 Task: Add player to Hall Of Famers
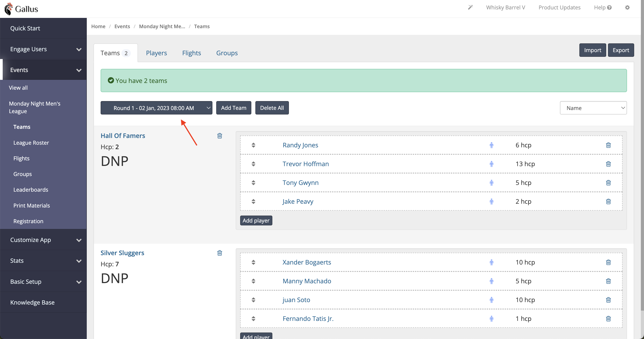click(x=256, y=220)
